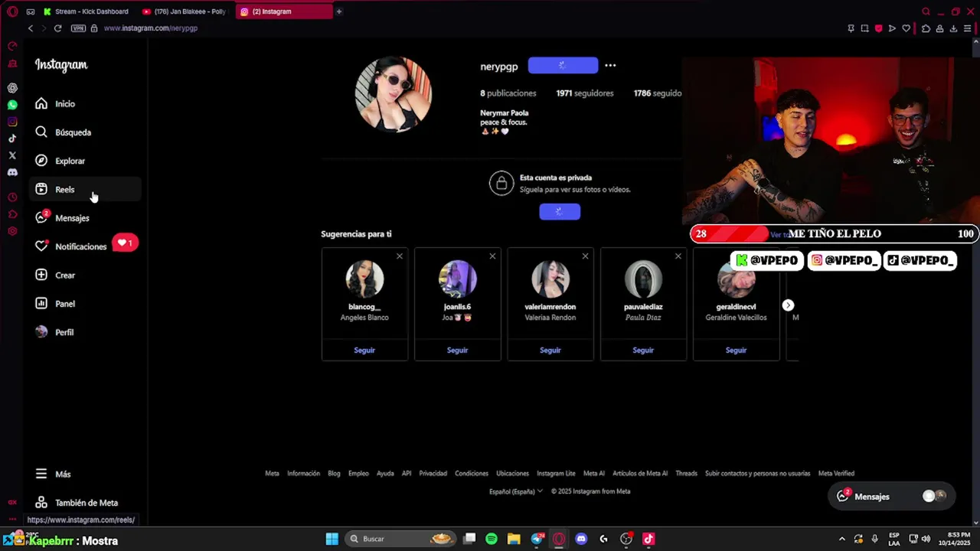Dismiss the valeriamrendon suggestion
The image size is (980, 551).
click(585, 256)
